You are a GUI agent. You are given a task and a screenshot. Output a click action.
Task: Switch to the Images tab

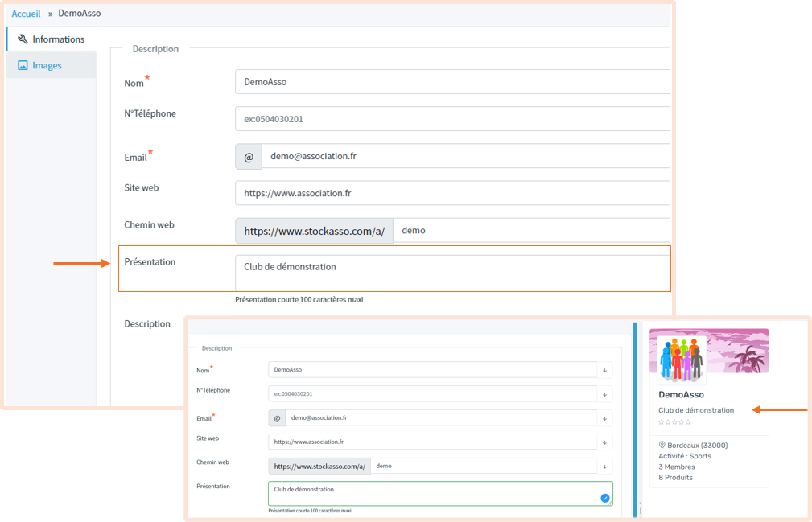click(x=47, y=65)
